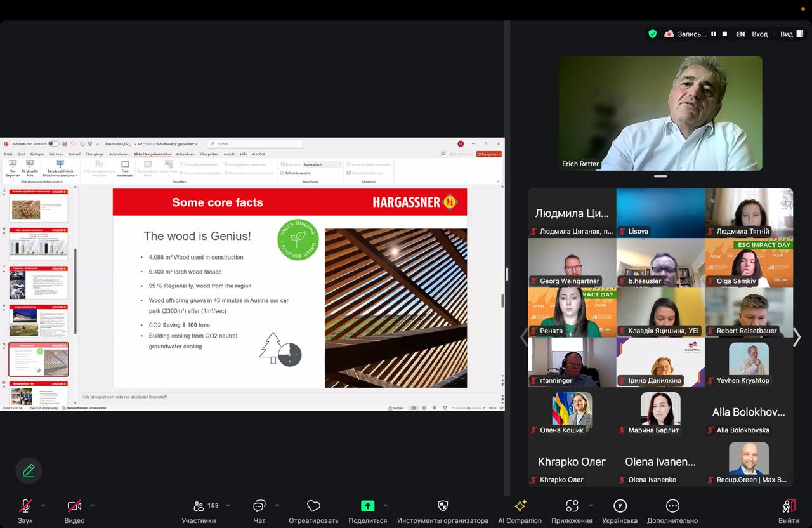Open Дополнительно more options menu
Screen dimensions: 812x528
pos(672,506)
